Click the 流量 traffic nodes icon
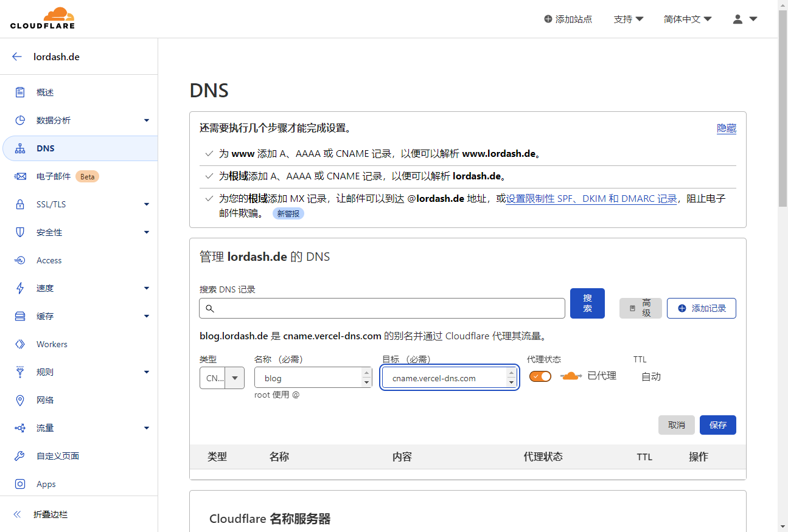The height and width of the screenshot is (532, 788). (20, 428)
